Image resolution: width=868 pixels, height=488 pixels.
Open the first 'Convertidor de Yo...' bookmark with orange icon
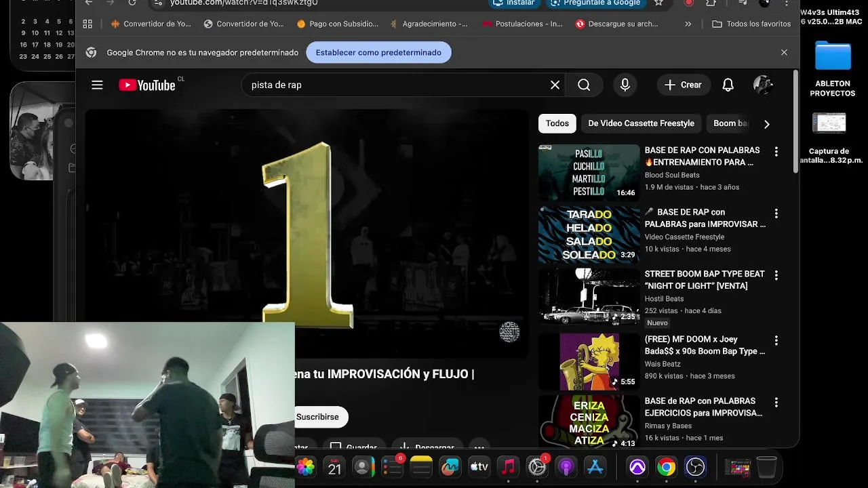[x=151, y=24]
